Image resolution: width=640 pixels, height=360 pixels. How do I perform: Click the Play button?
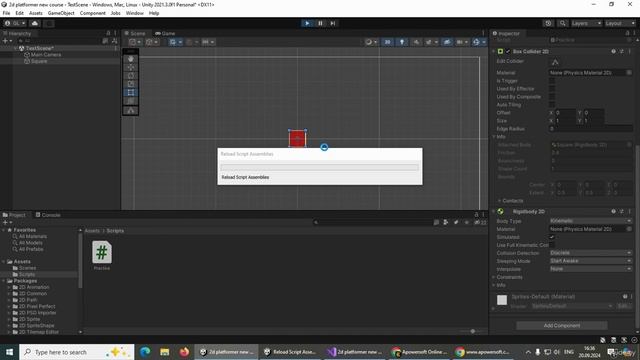coord(307,23)
